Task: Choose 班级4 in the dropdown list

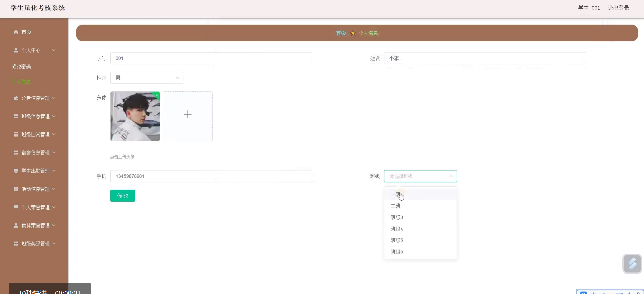Action: point(397,229)
